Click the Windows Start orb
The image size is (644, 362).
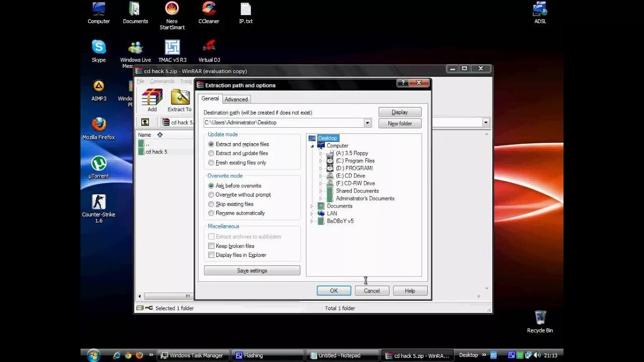pyautogui.click(x=94, y=355)
